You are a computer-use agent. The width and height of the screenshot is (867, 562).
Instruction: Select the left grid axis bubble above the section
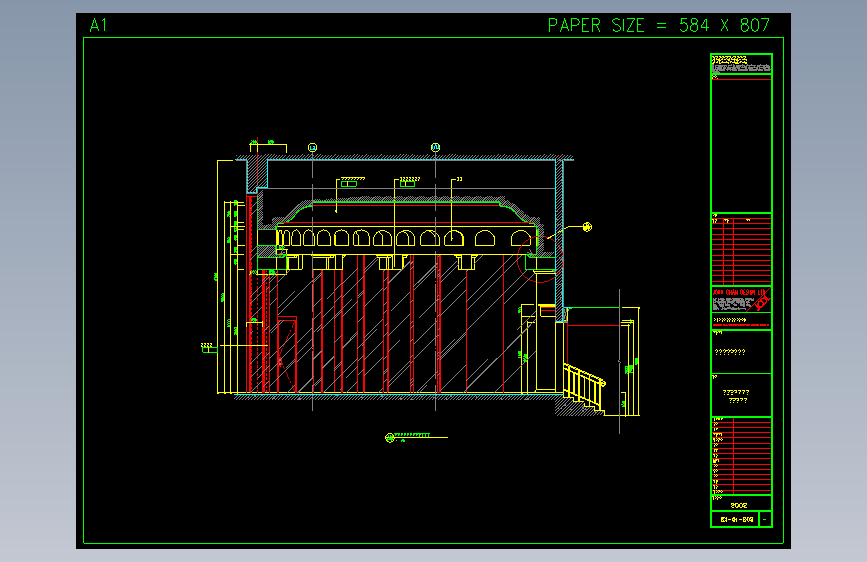[x=312, y=148]
